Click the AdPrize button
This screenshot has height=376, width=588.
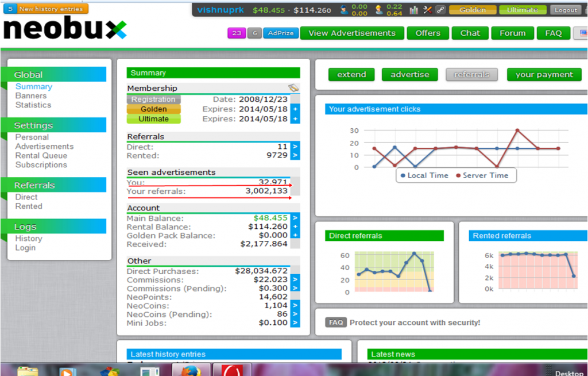[281, 33]
